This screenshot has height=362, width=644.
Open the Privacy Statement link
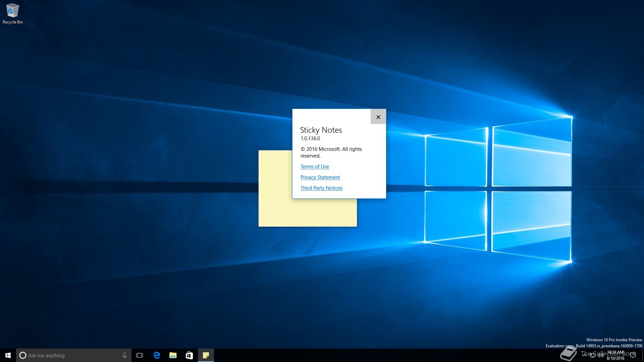point(320,177)
